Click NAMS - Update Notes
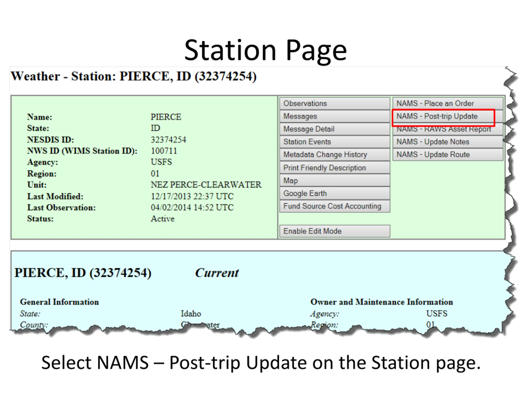This screenshot has width=532, height=399. [x=448, y=142]
